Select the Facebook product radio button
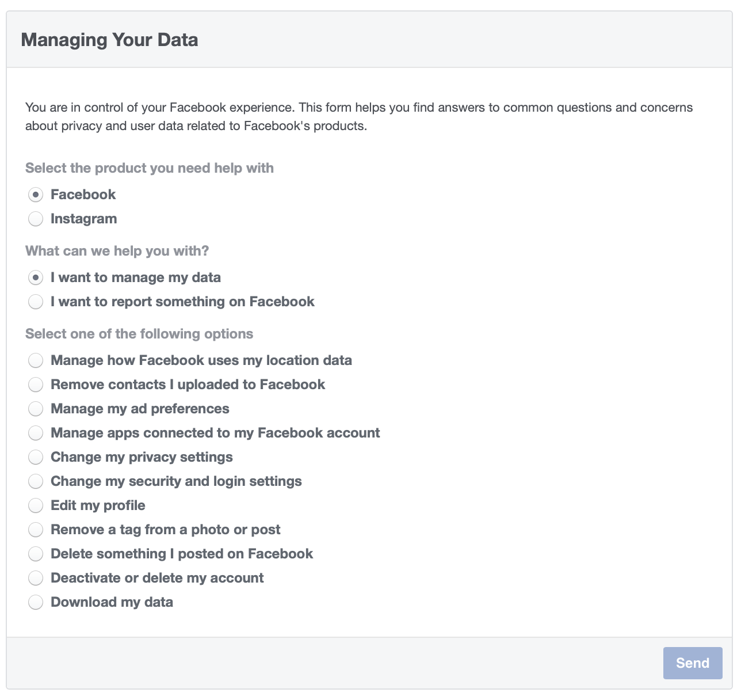The image size is (741, 700). click(36, 195)
